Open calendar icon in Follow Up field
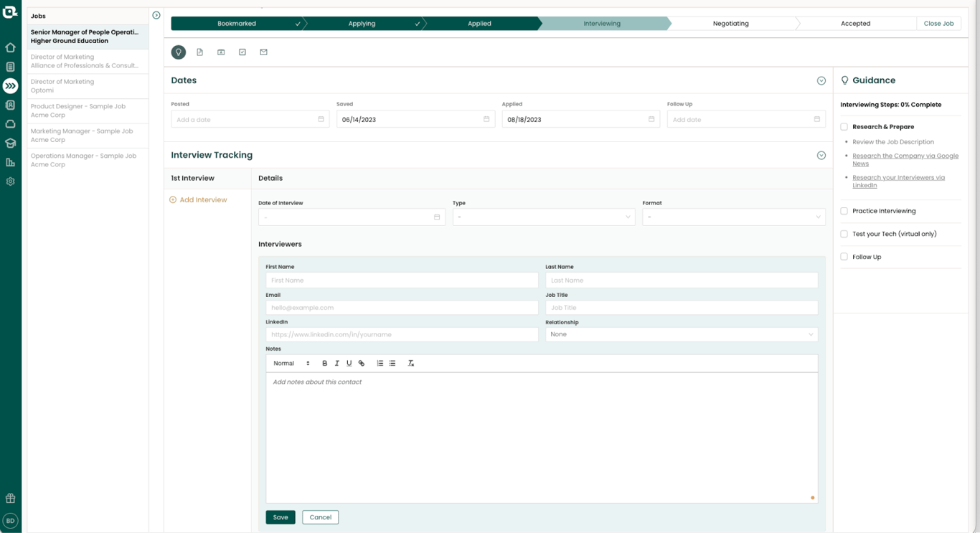 [816, 119]
